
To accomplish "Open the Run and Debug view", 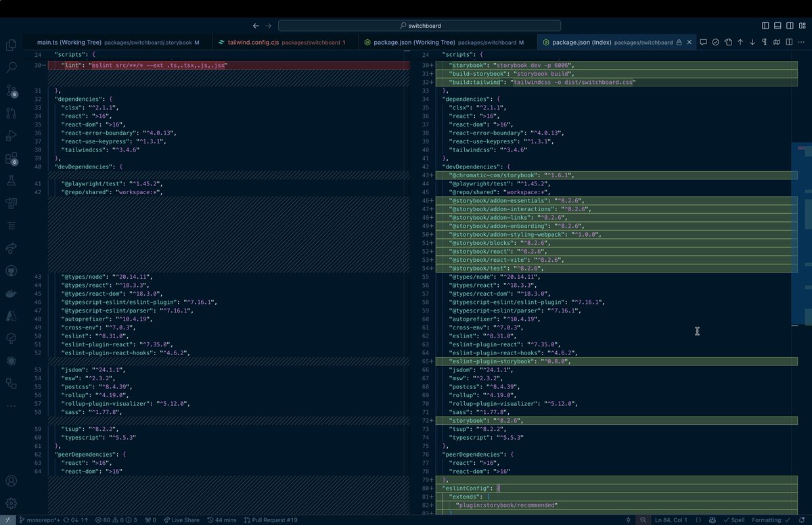I will [11, 135].
